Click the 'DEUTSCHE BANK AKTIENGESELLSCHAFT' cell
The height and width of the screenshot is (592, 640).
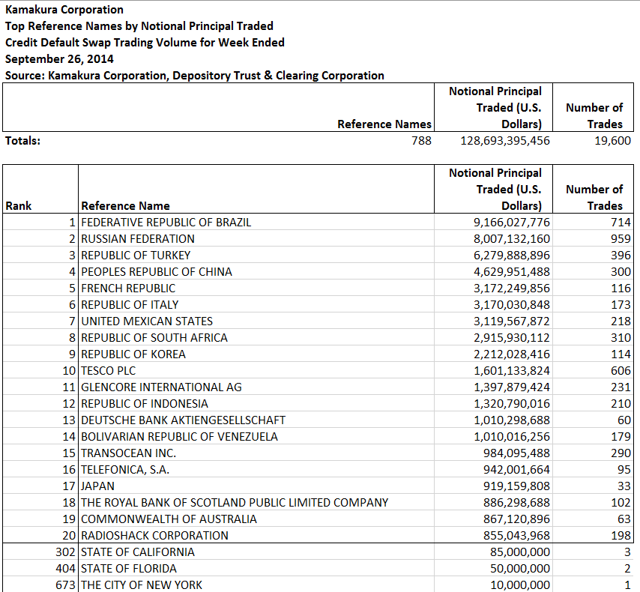point(256,420)
